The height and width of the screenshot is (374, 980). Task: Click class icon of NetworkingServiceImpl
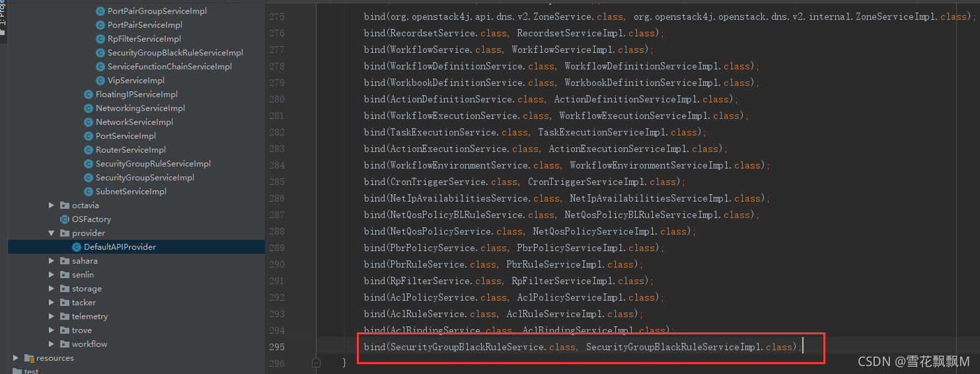pos(89,108)
